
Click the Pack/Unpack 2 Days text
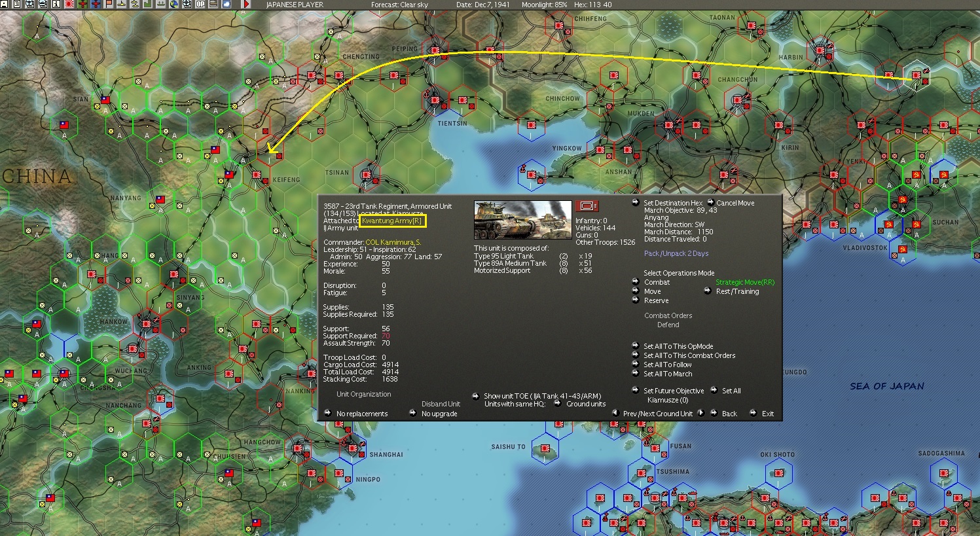tap(676, 253)
